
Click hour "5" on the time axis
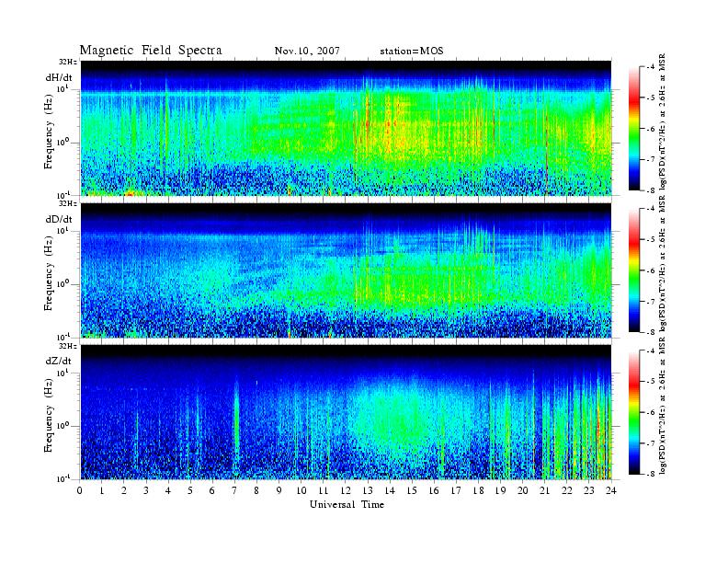click(190, 490)
